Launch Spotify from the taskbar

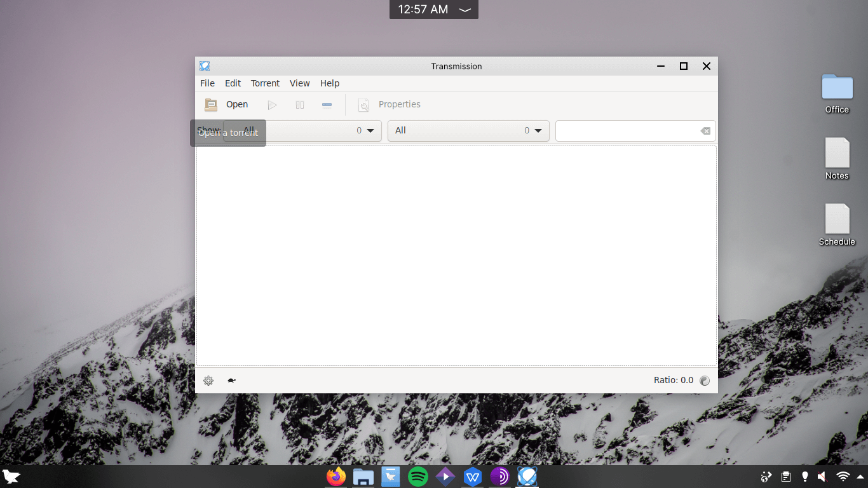418,477
